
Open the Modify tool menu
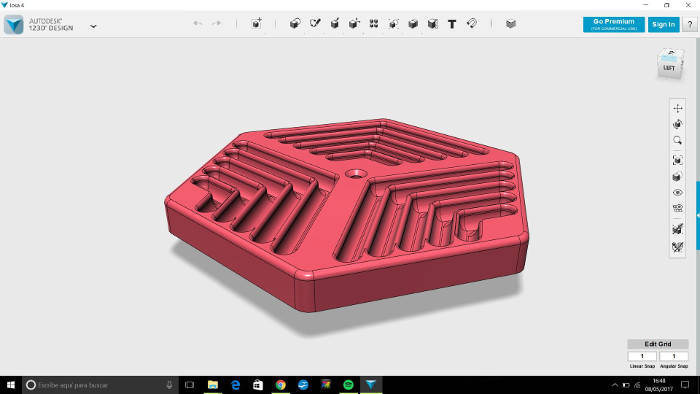tap(354, 23)
